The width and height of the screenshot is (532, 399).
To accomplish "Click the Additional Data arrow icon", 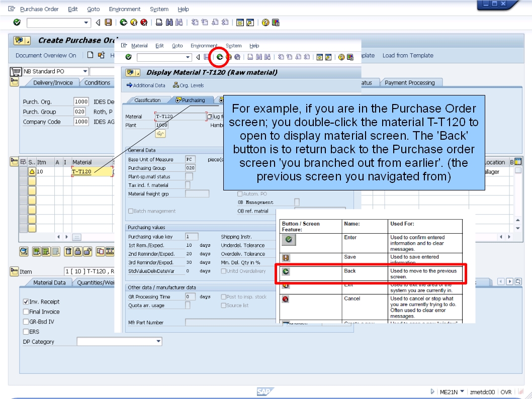I will (x=129, y=85).
